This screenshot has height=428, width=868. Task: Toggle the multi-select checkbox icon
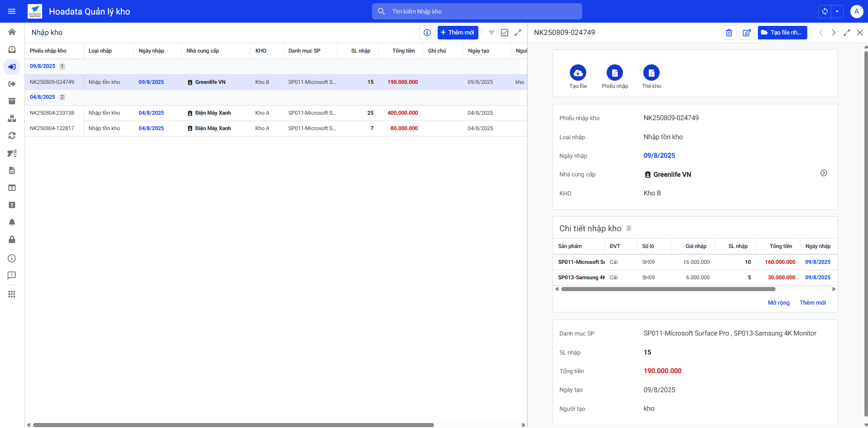[505, 33]
